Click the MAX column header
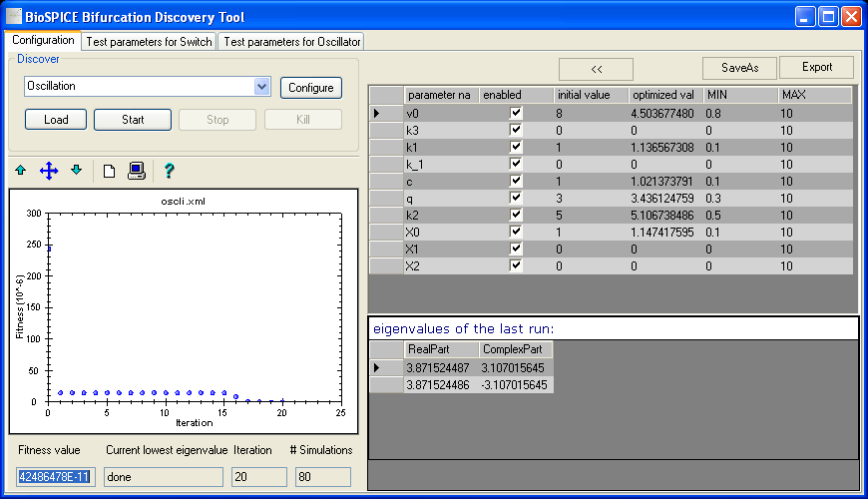The width and height of the screenshot is (868, 499). (x=815, y=95)
